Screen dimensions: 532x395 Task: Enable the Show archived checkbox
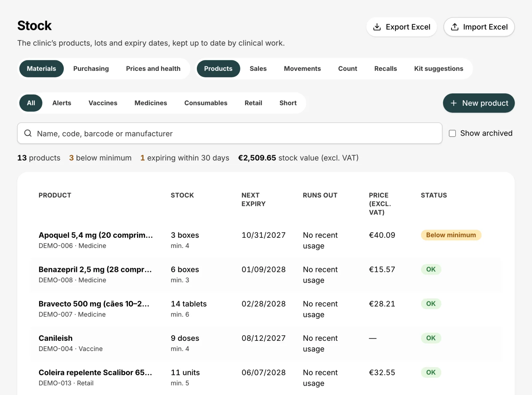pos(452,133)
